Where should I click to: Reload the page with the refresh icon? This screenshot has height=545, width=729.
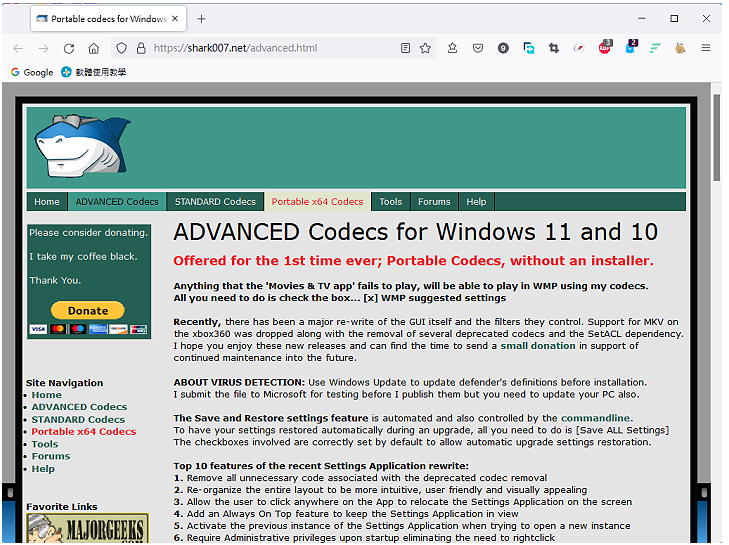[69, 48]
